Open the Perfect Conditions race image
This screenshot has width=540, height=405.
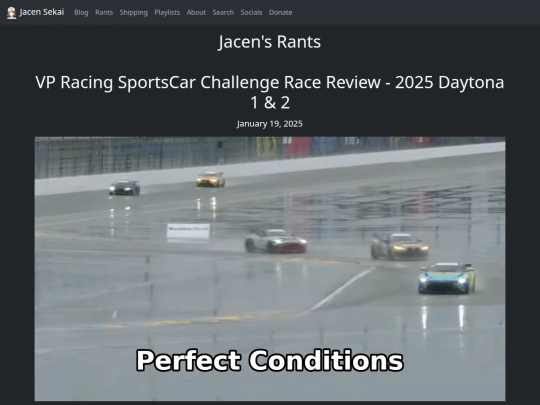270,269
